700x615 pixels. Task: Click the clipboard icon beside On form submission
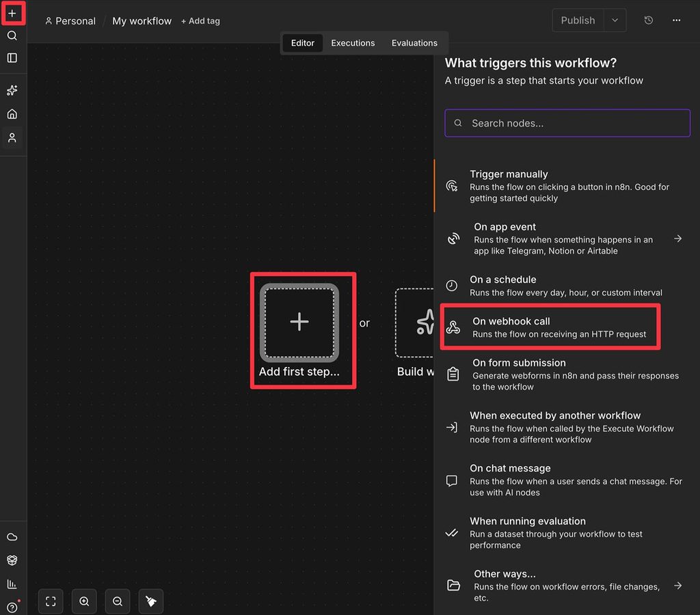[453, 374]
